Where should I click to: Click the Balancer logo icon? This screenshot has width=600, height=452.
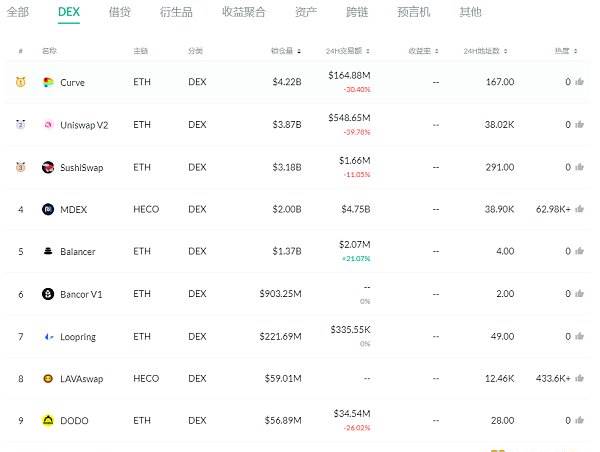48,251
